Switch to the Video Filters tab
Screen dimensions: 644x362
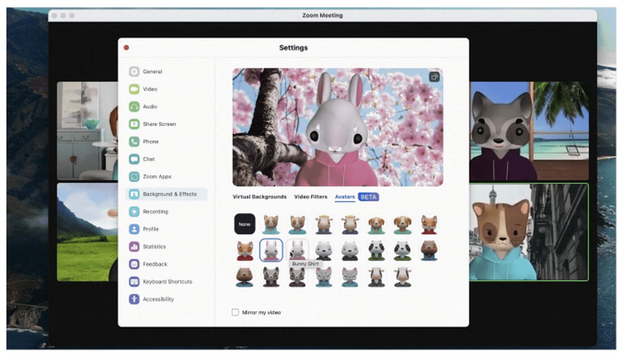(311, 197)
